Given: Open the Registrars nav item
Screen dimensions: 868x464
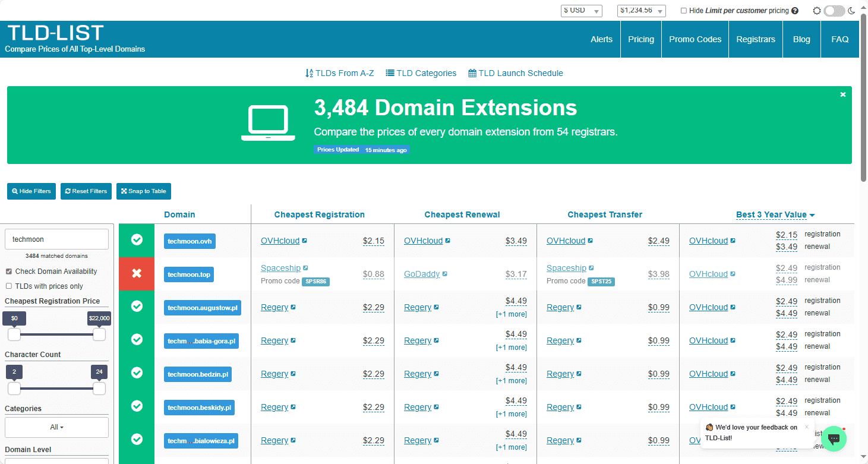Looking at the screenshot, I should pyautogui.click(x=756, y=39).
